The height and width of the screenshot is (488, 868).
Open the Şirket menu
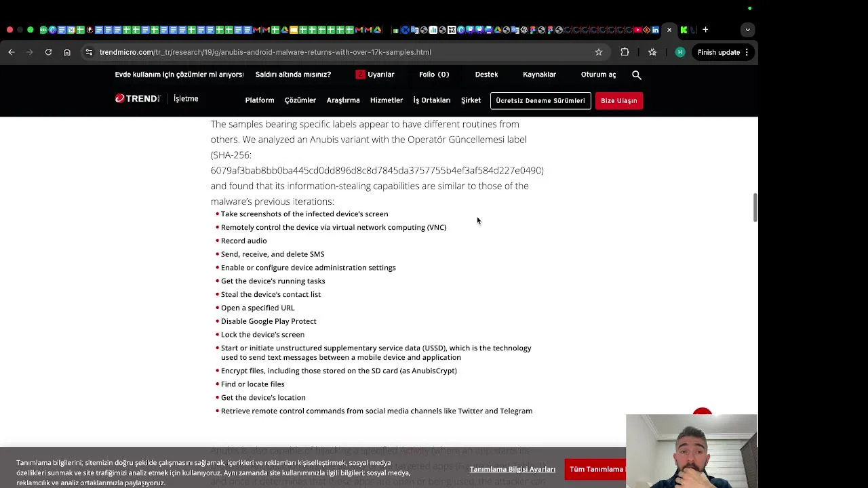(471, 100)
